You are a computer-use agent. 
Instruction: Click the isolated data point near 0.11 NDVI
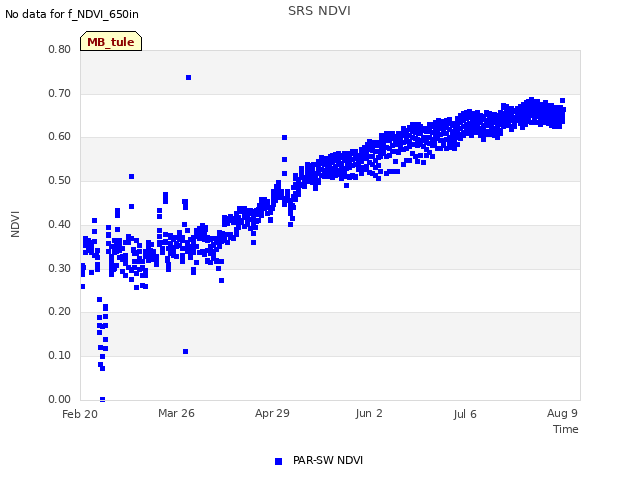coord(186,351)
